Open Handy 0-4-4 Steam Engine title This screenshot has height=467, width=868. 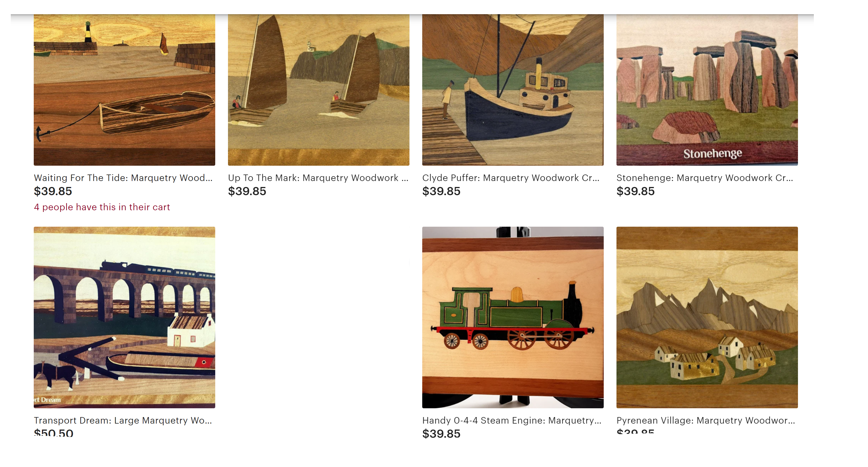tap(512, 420)
